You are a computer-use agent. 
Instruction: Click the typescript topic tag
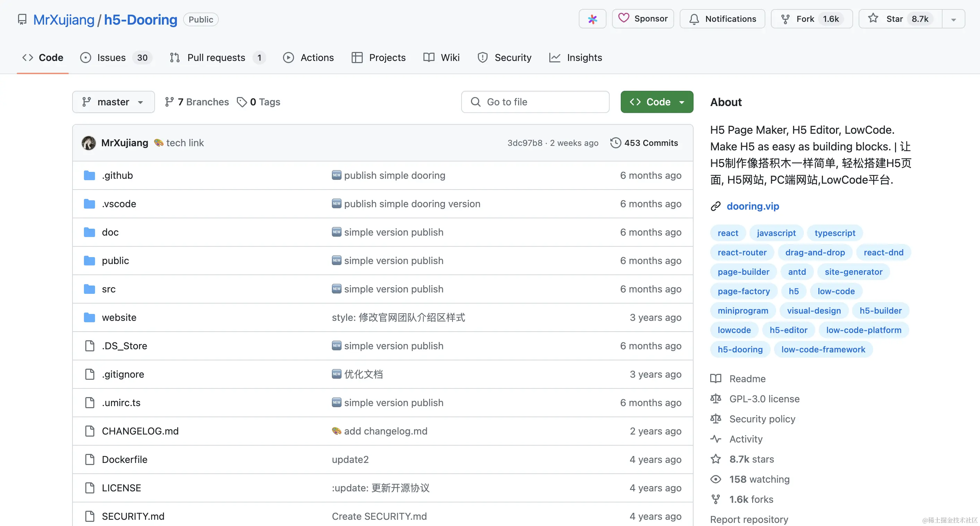[x=835, y=233]
